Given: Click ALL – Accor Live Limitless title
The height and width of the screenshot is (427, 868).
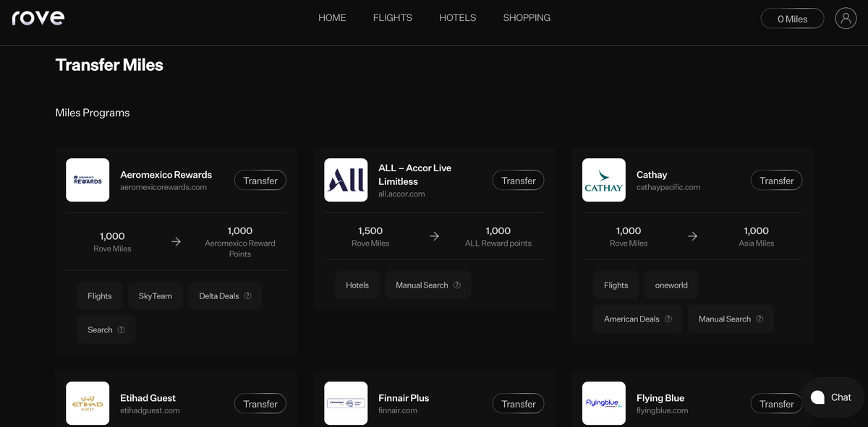Looking at the screenshot, I should [x=415, y=175].
